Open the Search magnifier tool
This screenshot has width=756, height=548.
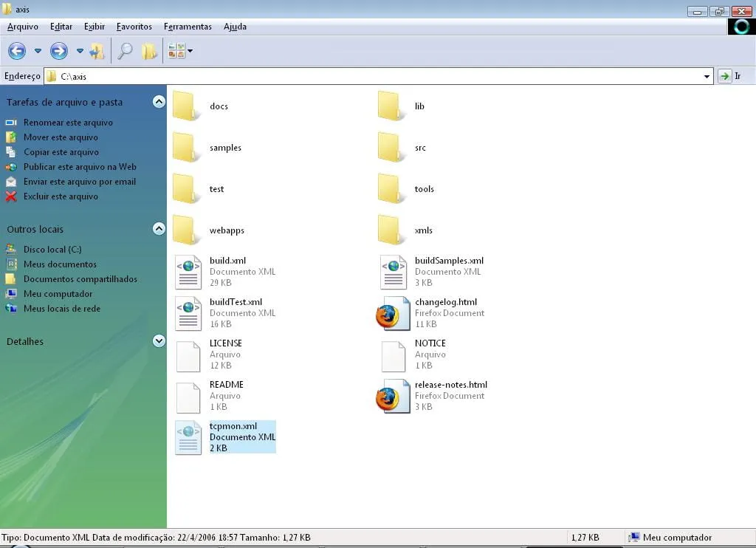pos(126,51)
